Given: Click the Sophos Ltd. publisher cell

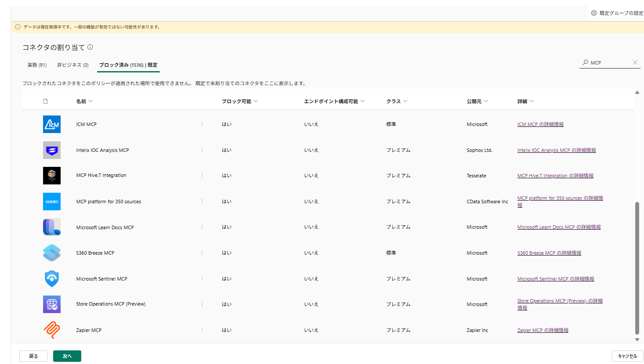Looking at the screenshot, I should (x=479, y=150).
